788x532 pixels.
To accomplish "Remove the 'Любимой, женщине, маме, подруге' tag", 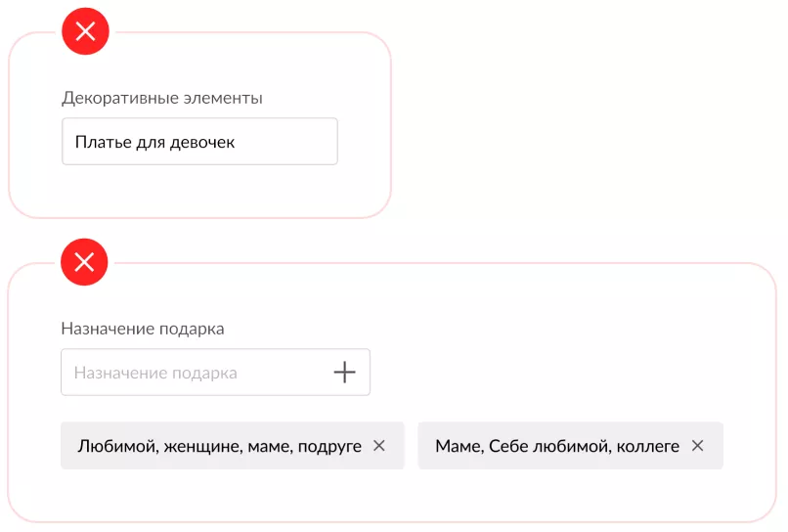I will tap(379, 446).
